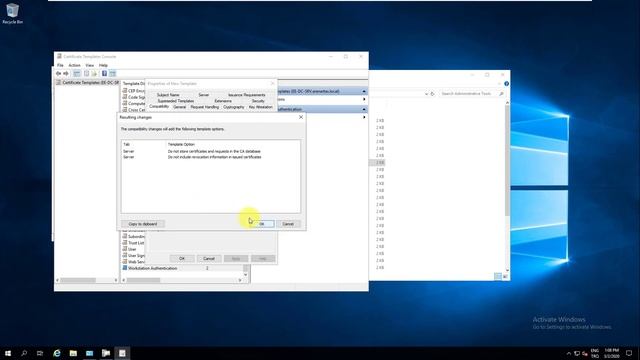The width and height of the screenshot is (640, 360).
Task: Show hidden system tray icons chevron
Action: [569, 353]
